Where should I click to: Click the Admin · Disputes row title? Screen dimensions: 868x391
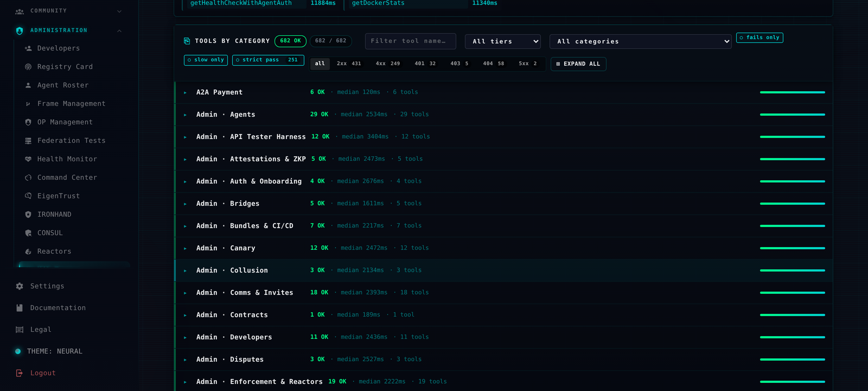click(230, 360)
